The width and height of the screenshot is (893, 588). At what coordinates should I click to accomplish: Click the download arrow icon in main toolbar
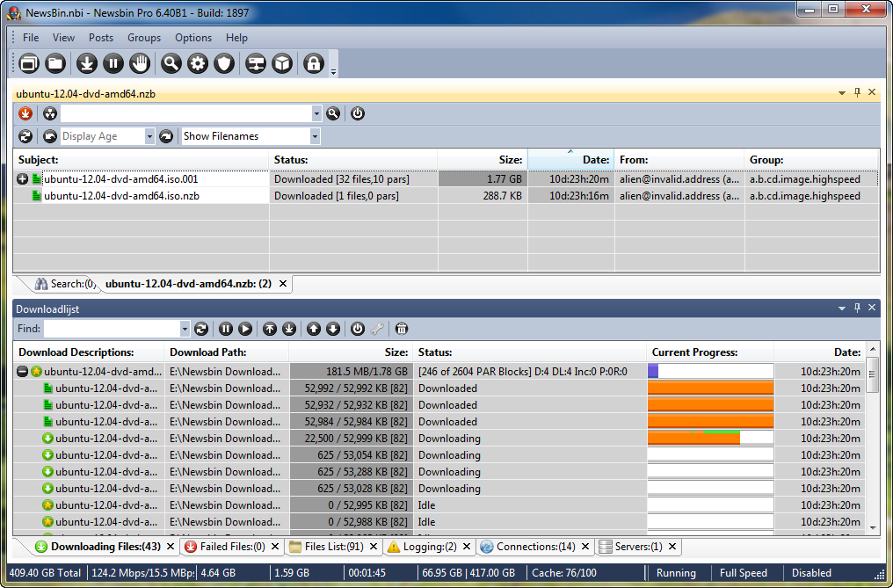pos(86,63)
